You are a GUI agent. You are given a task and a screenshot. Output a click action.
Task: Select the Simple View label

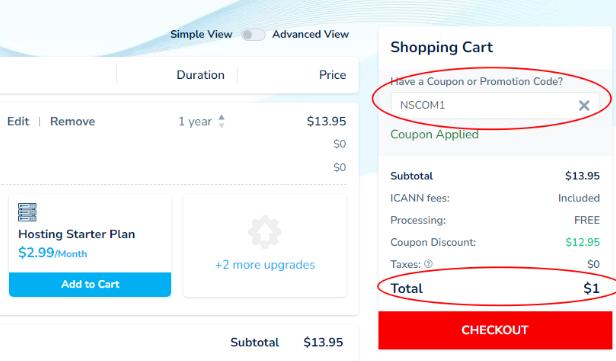201,35
